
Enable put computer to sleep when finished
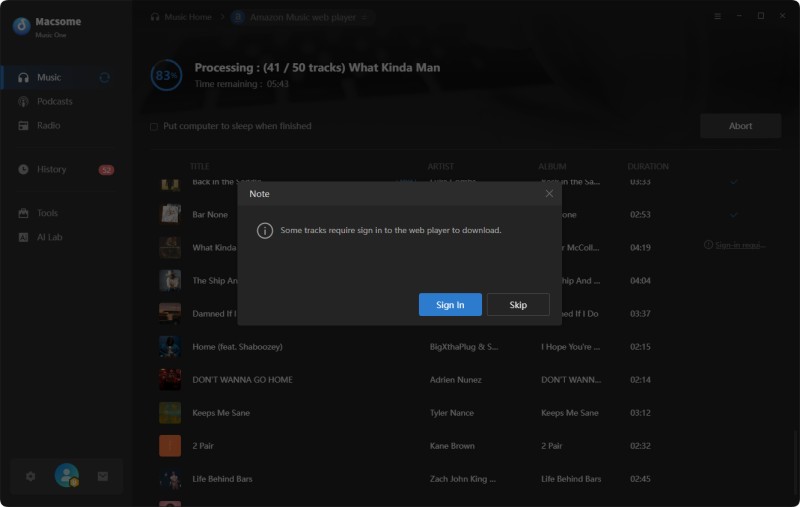click(x=154, y=127)
